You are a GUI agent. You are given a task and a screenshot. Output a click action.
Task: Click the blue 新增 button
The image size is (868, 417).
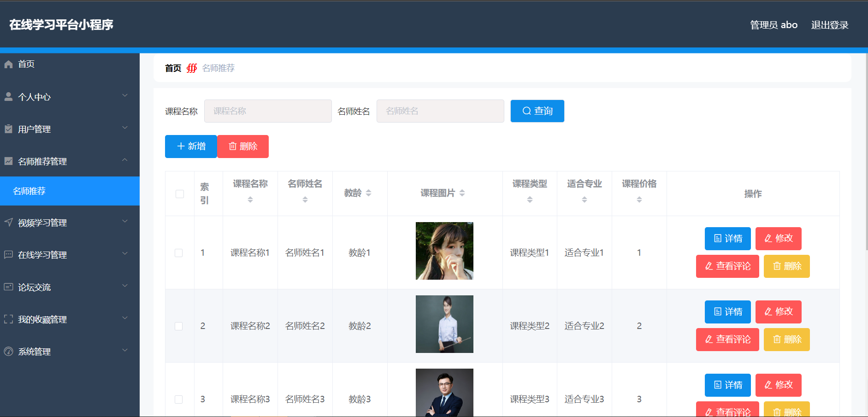191,147
